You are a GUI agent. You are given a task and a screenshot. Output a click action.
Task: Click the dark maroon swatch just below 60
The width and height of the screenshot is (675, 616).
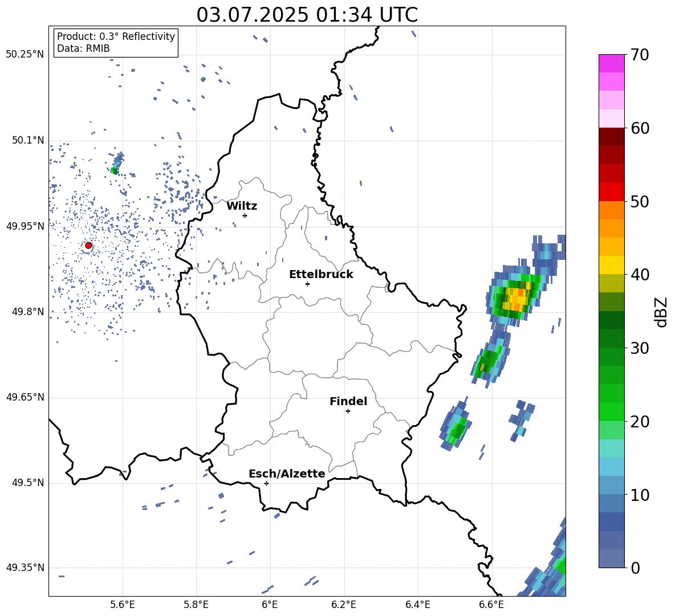[x=611, y=137]
